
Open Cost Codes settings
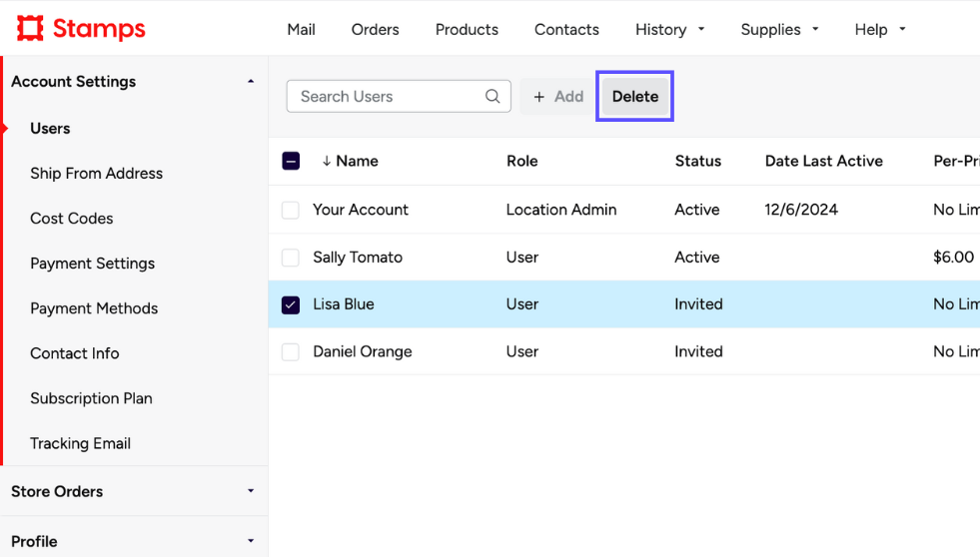[72, 219]
